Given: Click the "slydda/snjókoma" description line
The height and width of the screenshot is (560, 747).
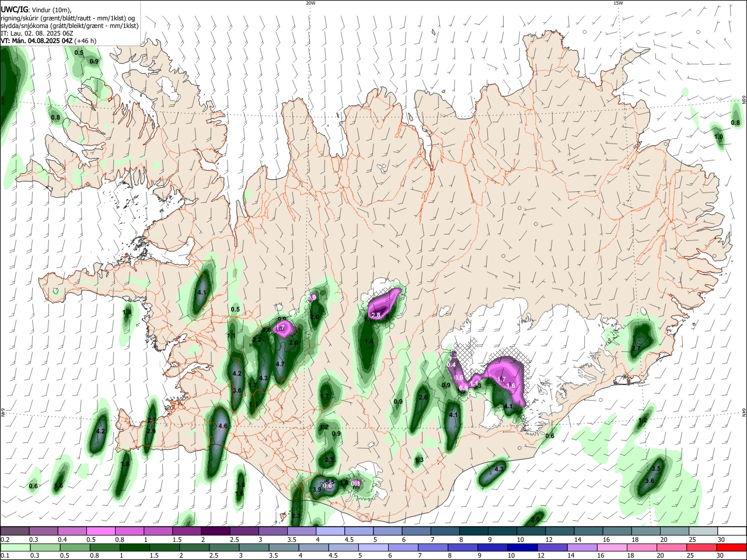Looking at the screenshot, I should (69, 26).
